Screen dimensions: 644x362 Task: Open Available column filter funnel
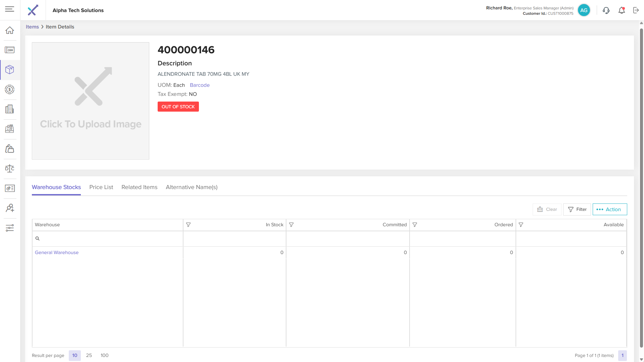pos(521,225)
